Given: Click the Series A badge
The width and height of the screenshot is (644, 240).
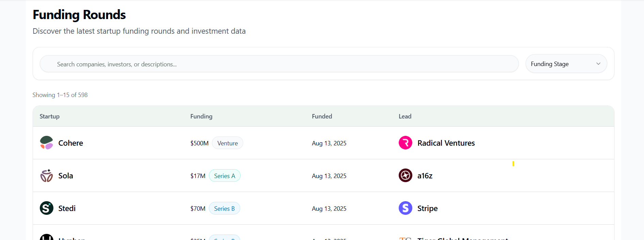Looking at the screenshot, I should point(225,176).
